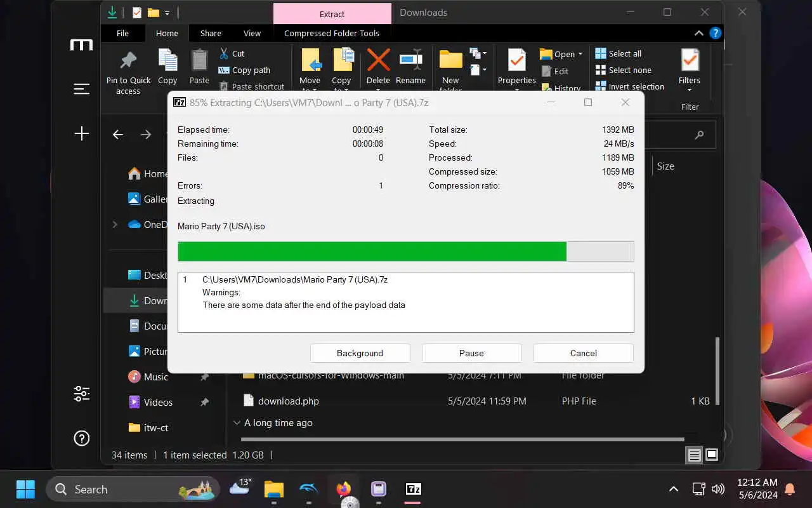
Task: Switch to the Share ribbon tab
Action: (x=211, y=33)
